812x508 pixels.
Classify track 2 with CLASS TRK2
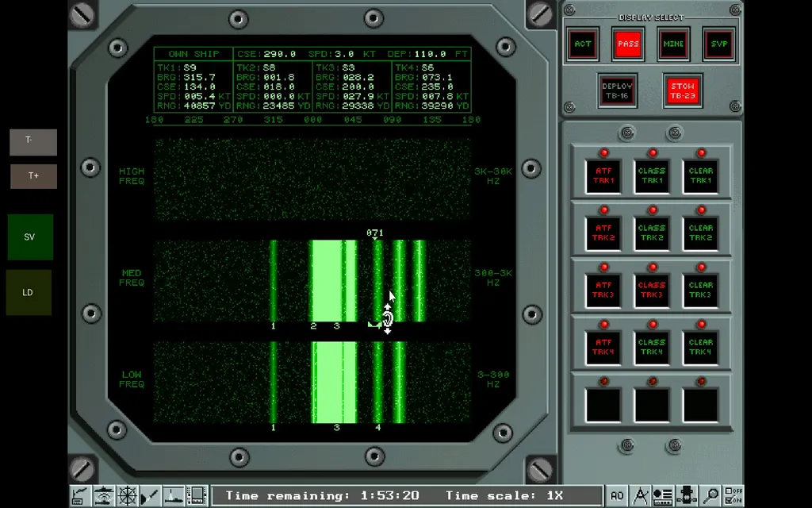(x=652, y=233)
